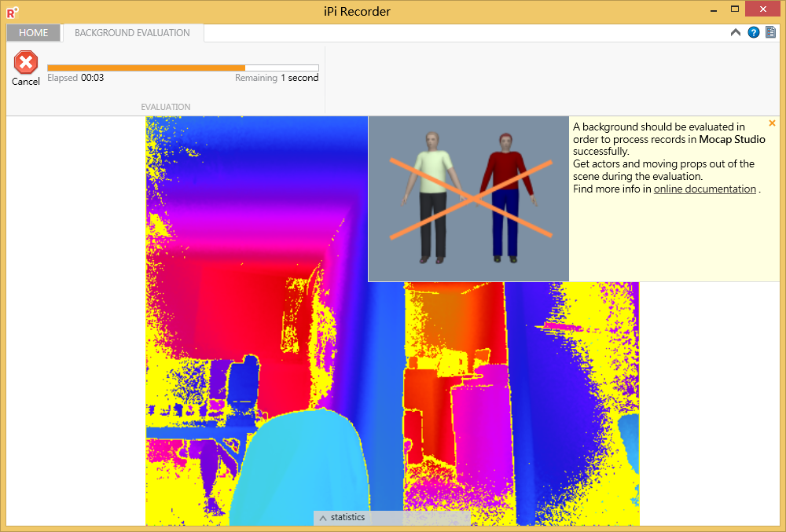Screen dimensions: 786x532
Task: Maximize the iPi Recorder window
Action: pyautogui.click(x=734, y=9)
